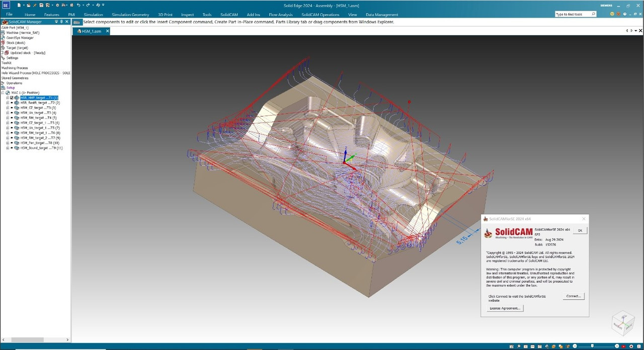
Task: Switch to the Data Management ribbon tab
Action: 382,15
